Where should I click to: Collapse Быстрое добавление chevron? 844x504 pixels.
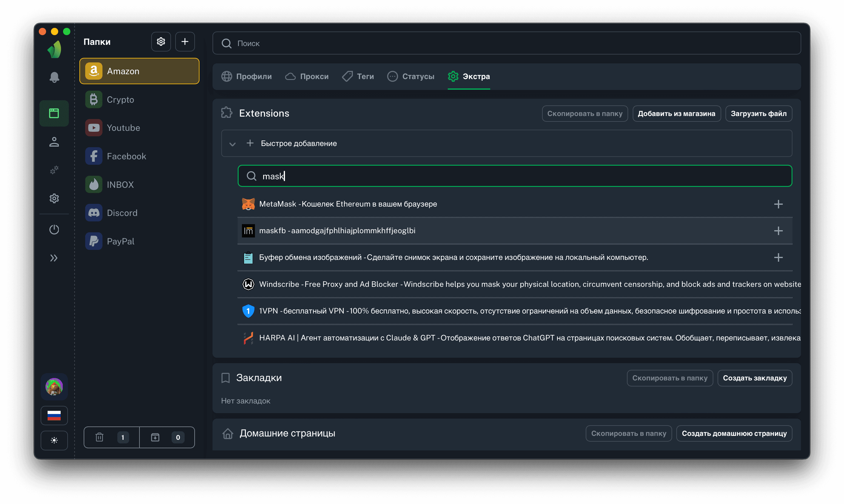233,144
